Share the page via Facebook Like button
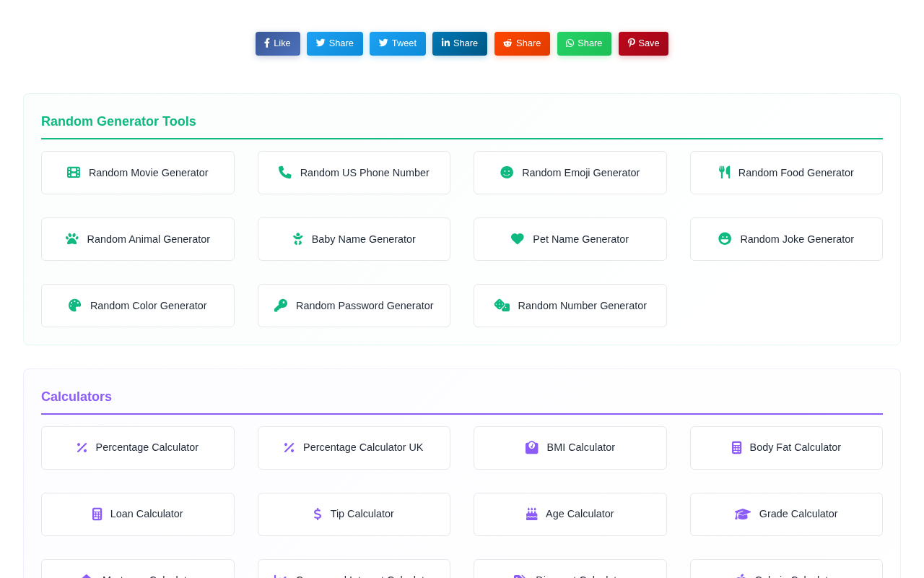 pyautogui.click(x=278, y=43)
